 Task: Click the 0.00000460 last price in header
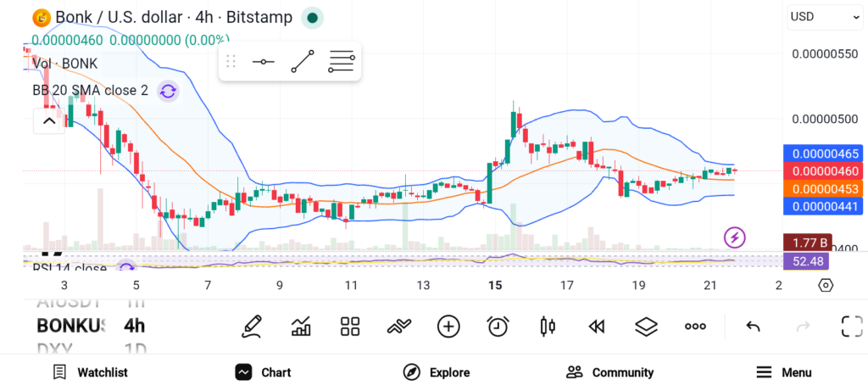click(67, 41)
